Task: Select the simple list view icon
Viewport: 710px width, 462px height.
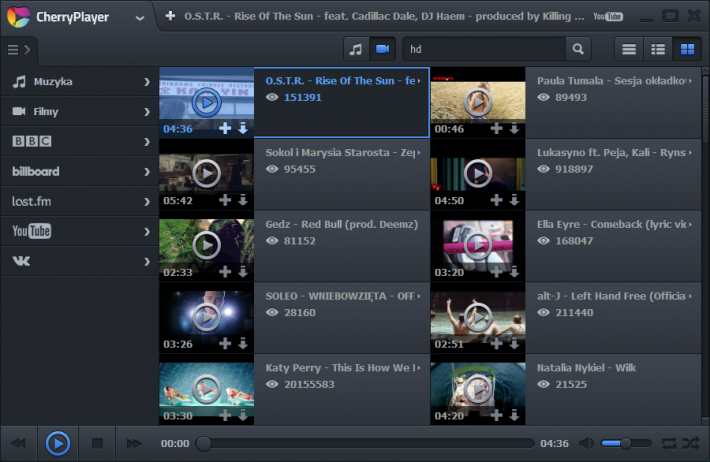Action: click(629, 49)
